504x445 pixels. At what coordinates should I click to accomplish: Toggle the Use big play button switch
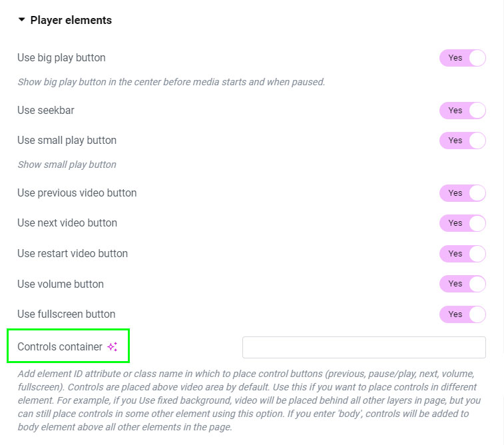coord(462,58)
